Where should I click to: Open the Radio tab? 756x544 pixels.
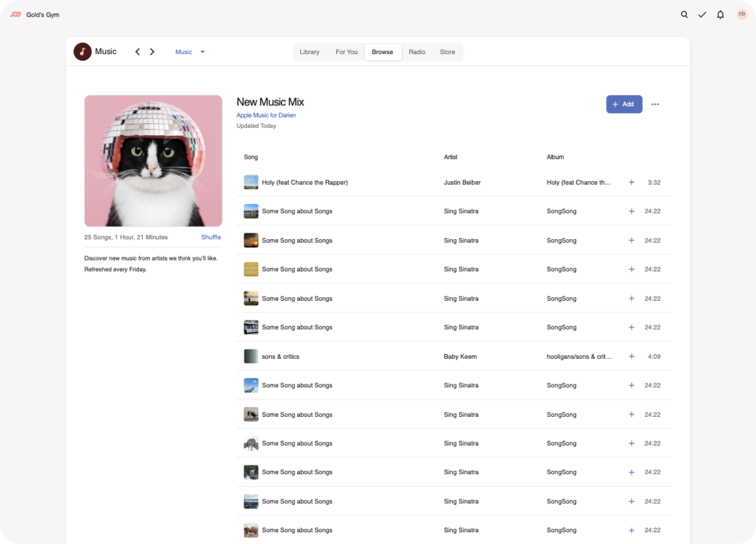416,52
